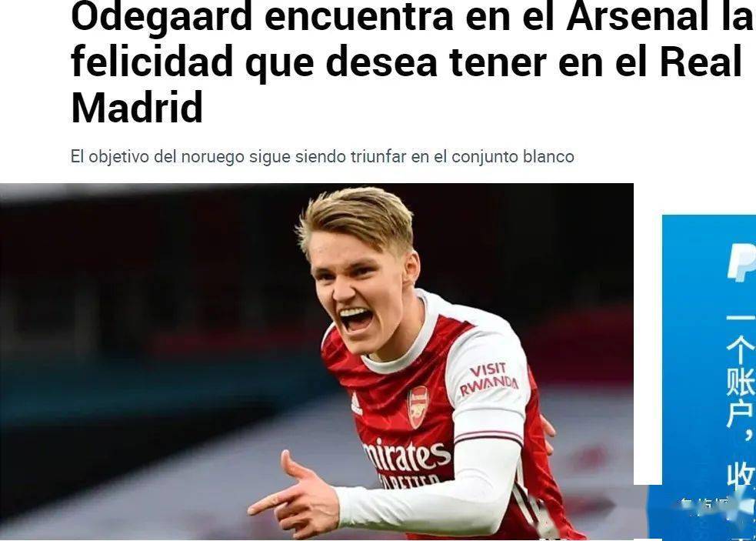Click the word felicidad in the headline

pos(152,62)
